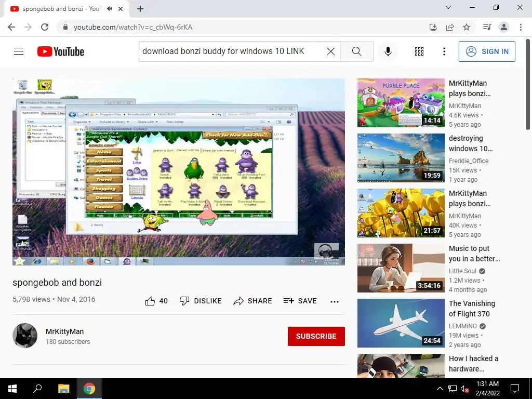Open the MrKittyMan channel name link
Image resolution: width=532 pixels, height=399 pixels.
coord(65,331)
